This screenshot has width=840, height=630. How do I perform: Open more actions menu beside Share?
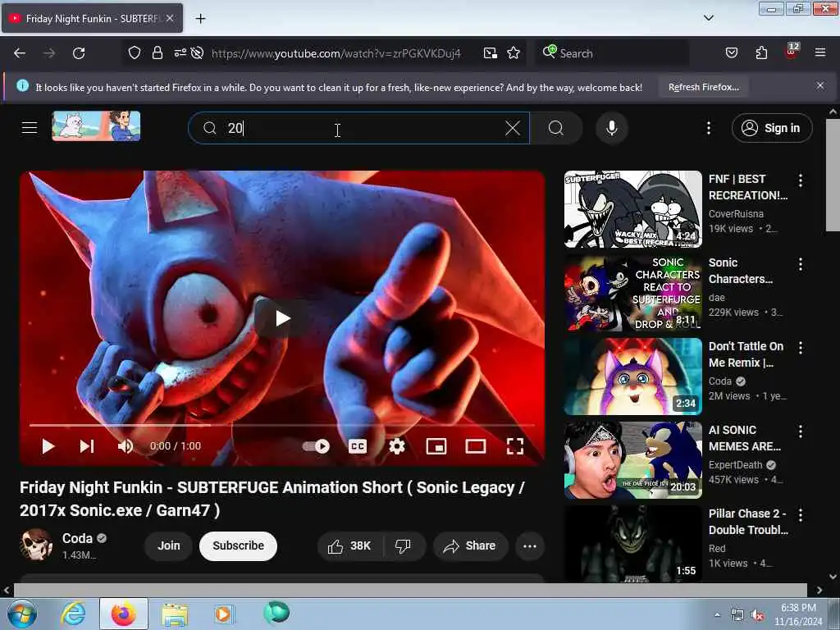coord(530,546)
